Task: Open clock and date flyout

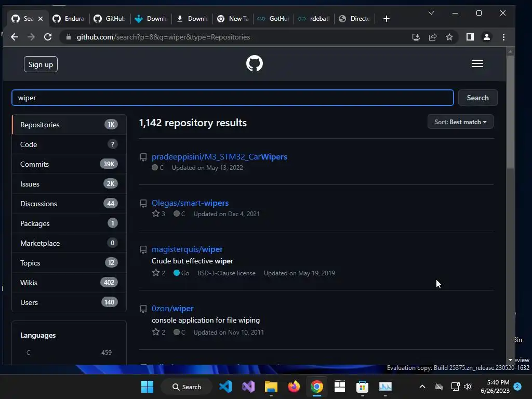Action: point(495,387)
